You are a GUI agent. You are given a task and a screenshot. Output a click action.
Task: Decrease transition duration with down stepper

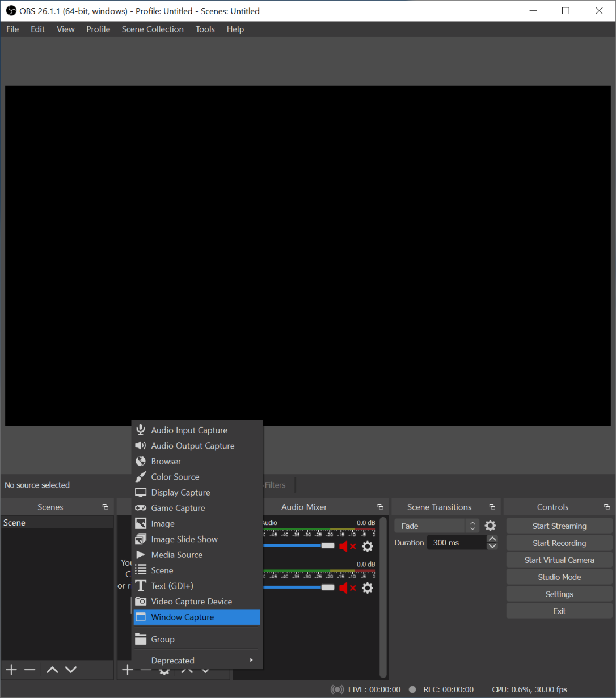tap(492, 547)
